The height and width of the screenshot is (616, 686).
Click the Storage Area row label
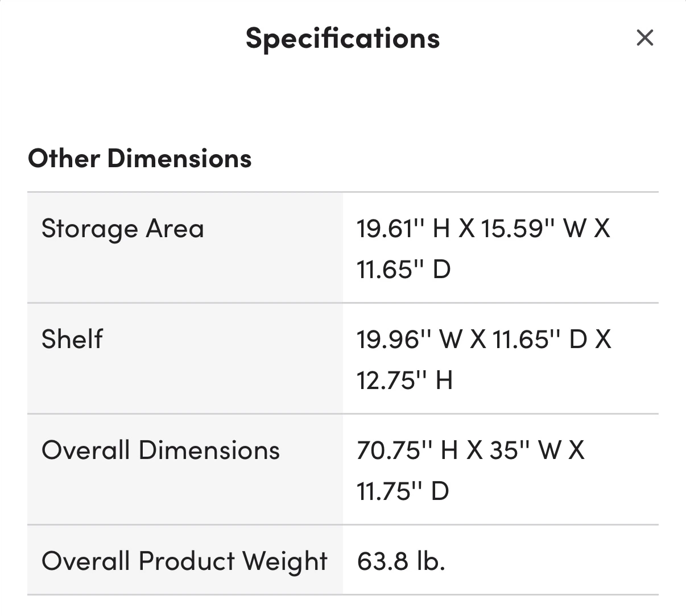click(122, 229)
